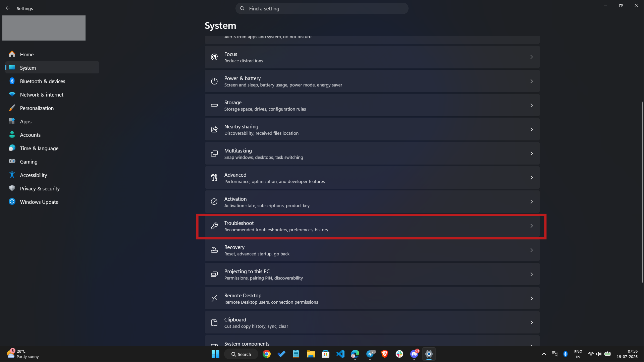
Task: Select Network & internet in sidebar
Action: (x=52, y=95)
